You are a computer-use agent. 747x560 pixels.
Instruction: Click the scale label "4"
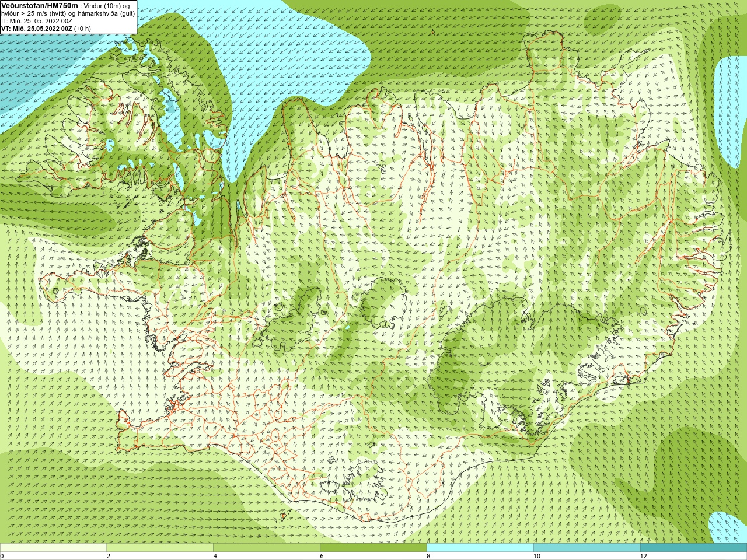pyautogui.click(x=215, y=556)
